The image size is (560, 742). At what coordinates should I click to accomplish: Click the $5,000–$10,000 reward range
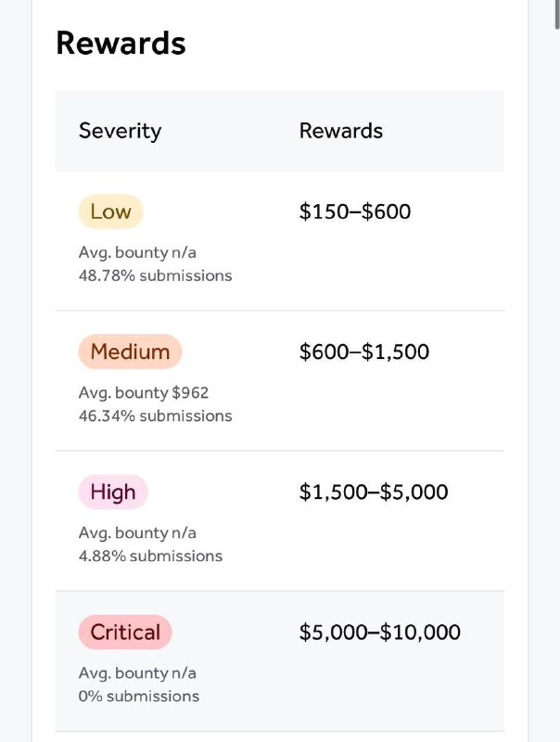pos(380,632)
